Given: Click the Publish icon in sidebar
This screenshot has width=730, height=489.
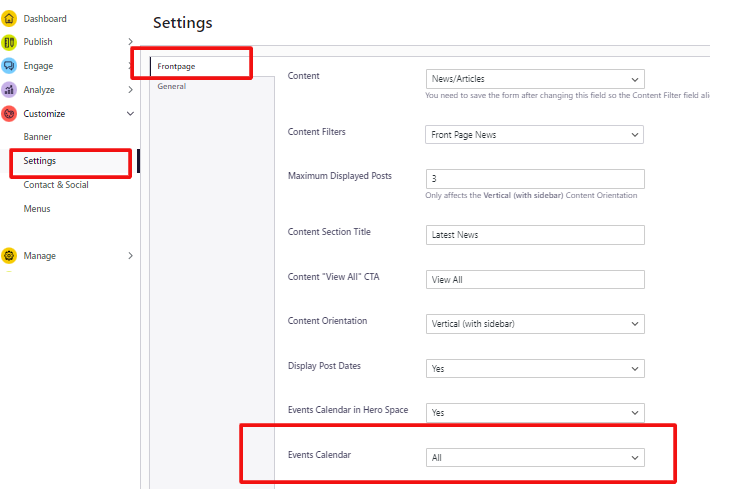Looking at the screenshot, I should pos(9,42).
